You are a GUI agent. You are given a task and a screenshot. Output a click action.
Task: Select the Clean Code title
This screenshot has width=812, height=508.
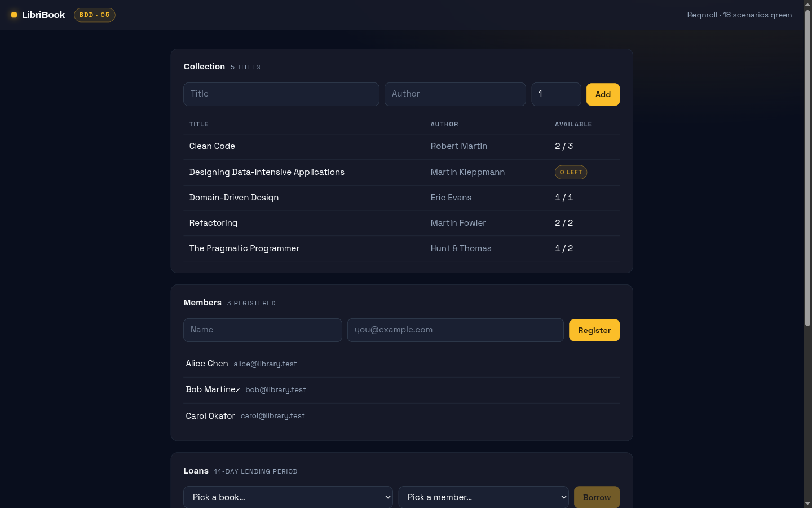pyautogui.click(x=212, y=146)
